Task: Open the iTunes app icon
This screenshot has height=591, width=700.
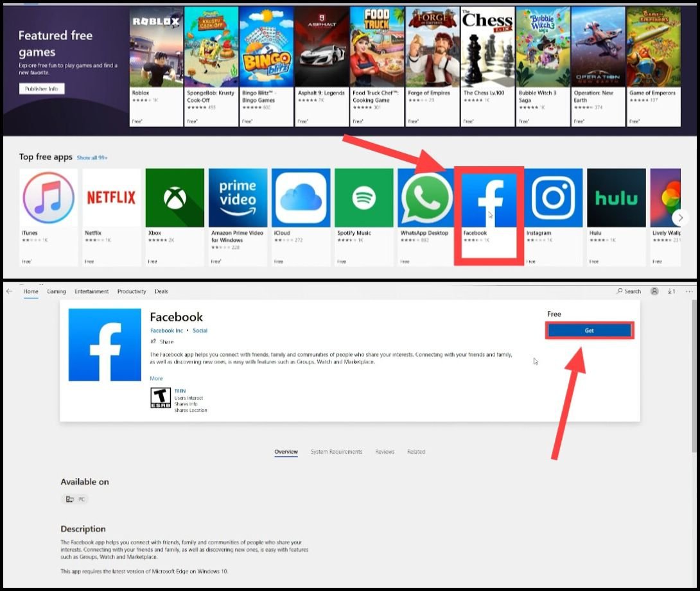Action: [x=49, y=198]
